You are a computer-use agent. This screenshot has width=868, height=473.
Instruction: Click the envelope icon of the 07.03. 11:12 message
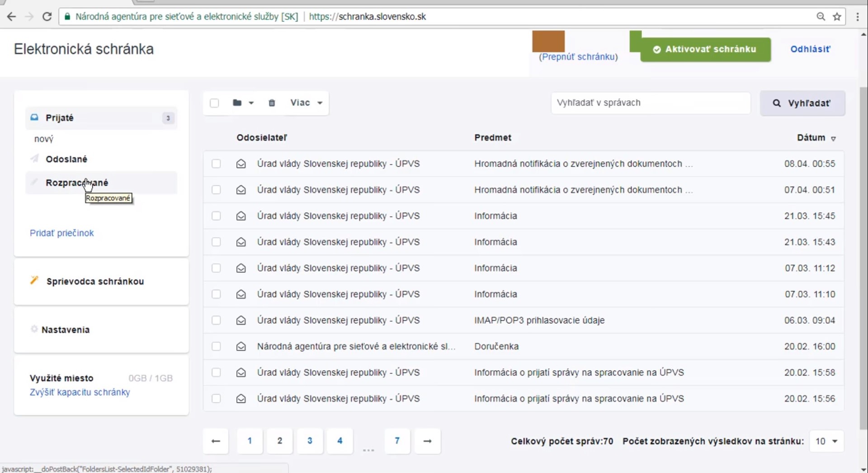click(x=241, y=268)
